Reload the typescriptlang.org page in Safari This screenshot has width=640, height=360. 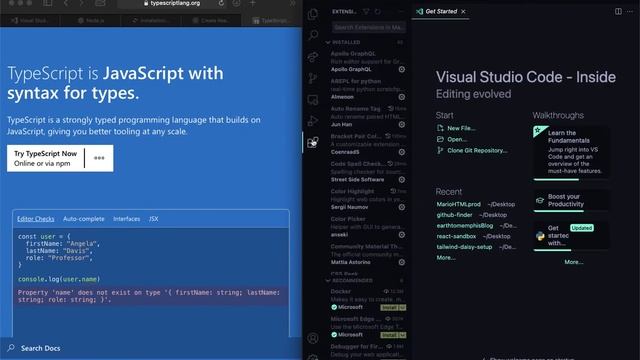point(221,3)
